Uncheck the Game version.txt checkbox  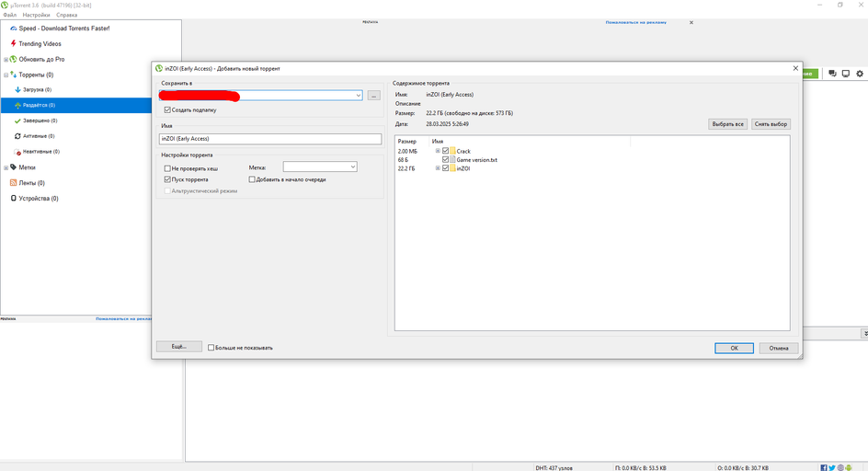(445, 159)
